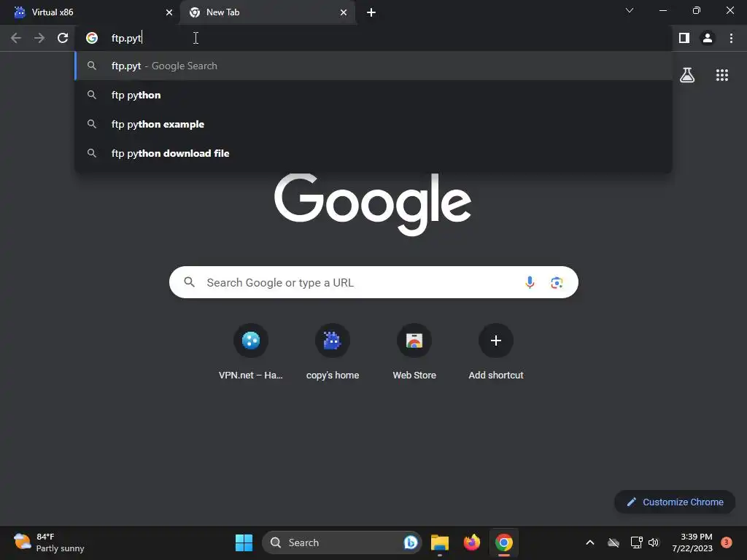Open the volume speaker tray icon

[x=654, y=542]
